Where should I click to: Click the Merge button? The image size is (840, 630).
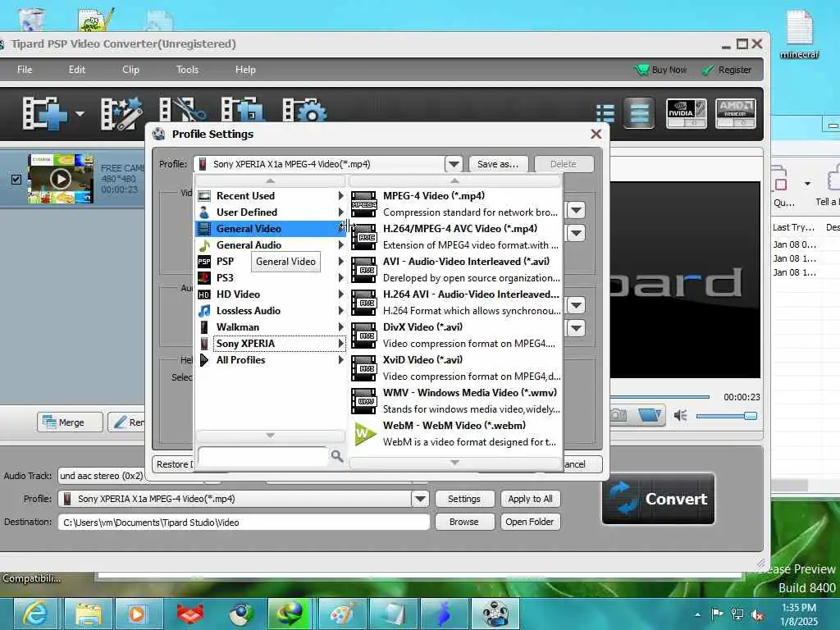click(71, 422)
